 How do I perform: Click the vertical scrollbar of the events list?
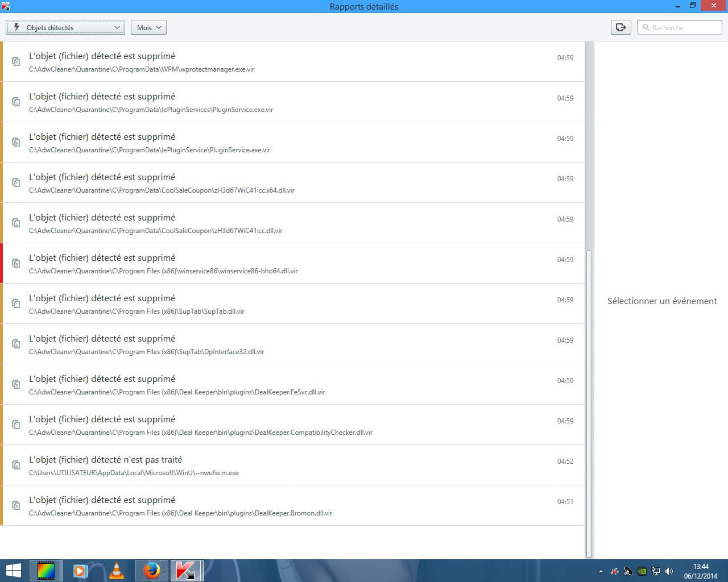(x=589, y=404)
